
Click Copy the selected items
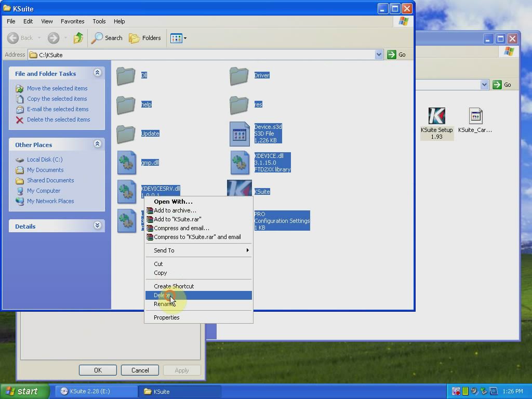coord(57,99)
